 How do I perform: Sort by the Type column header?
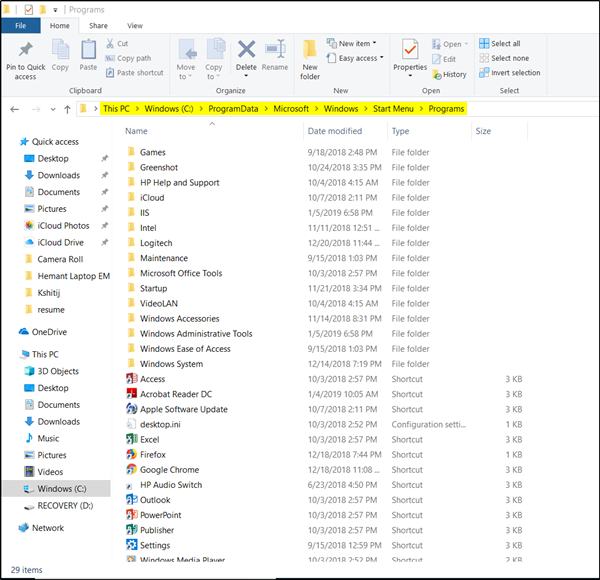tap(400, 131)
